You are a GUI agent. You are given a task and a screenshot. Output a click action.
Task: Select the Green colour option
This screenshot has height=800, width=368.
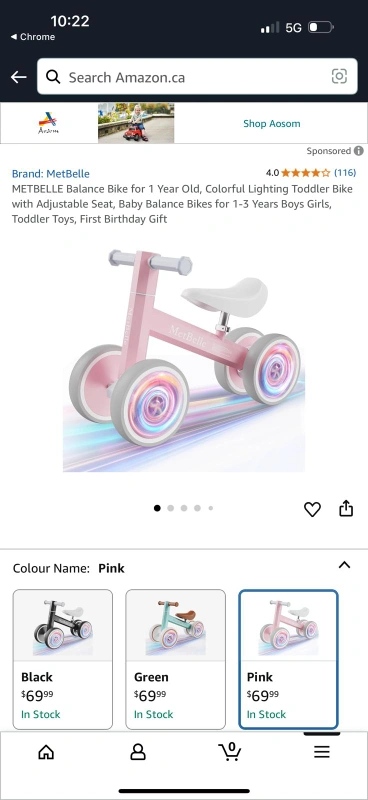[176, 659]
